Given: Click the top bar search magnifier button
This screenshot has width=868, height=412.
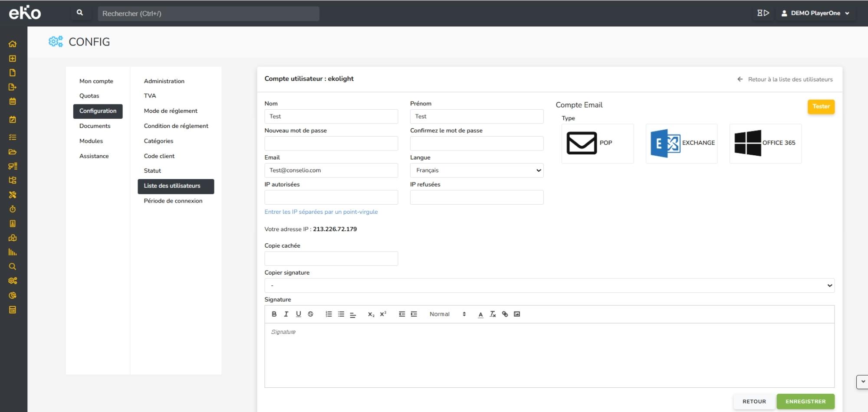Looking at the screenshot, I should click(x=80, y=13).
